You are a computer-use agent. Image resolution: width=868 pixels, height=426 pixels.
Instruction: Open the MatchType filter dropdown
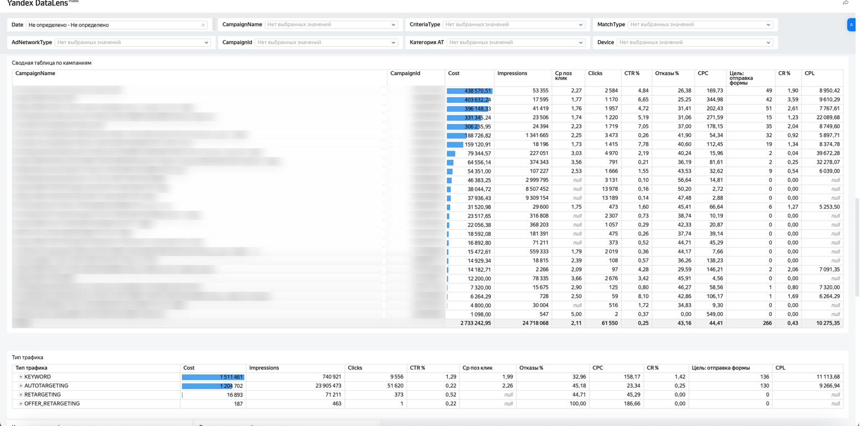tap(700, 24)
